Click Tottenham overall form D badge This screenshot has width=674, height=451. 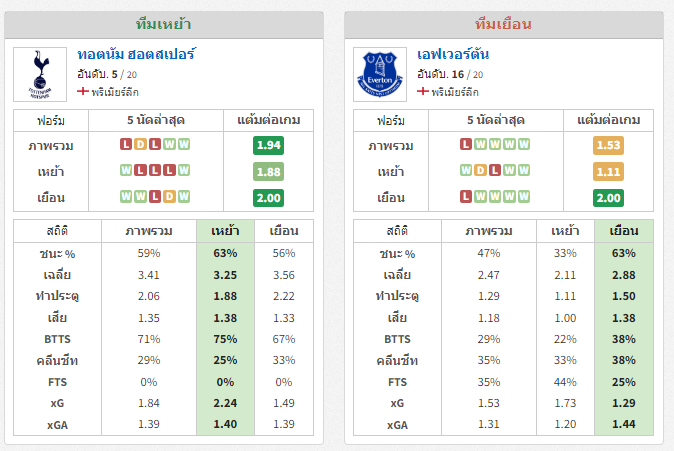point(140,144)
